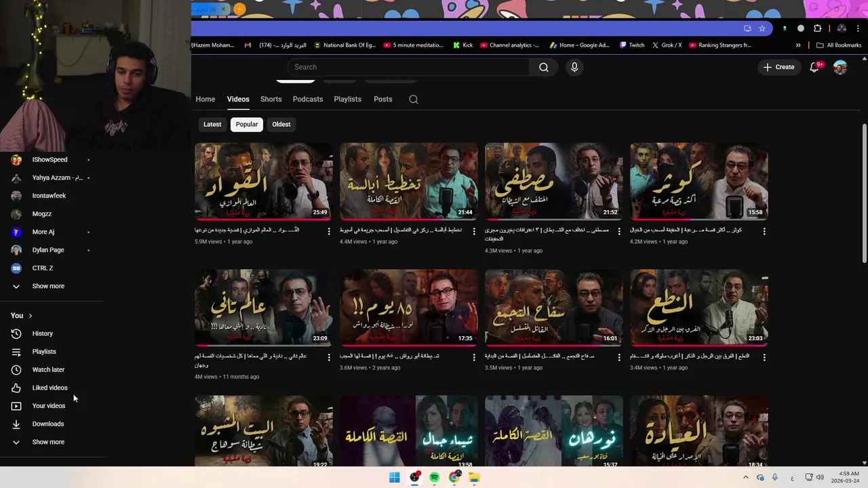Open the You section chevron
Screen dimensions: 868x488
pos(30,316)
